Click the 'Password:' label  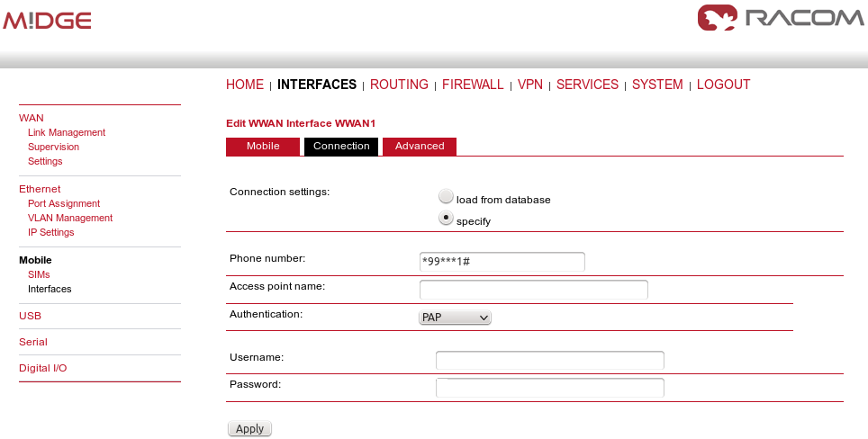click(255, 384)
